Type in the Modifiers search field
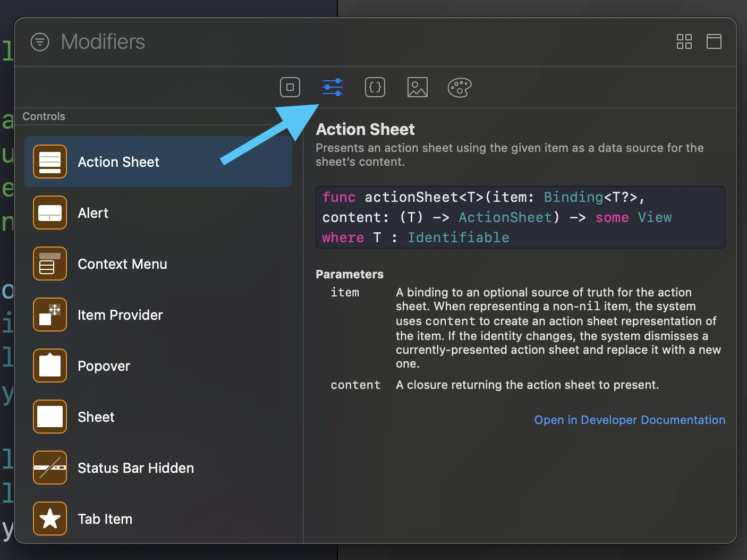This screenshot has height=560, width=747. 361,41
